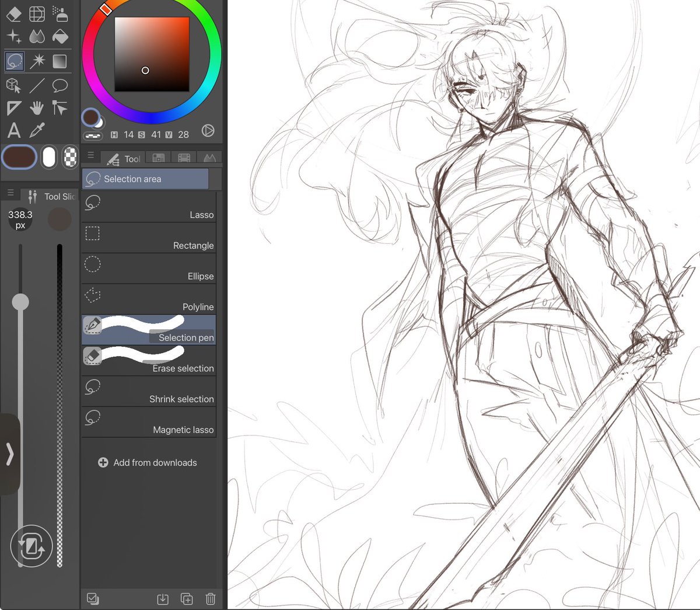This screenshot has width=700, height=610.
Task: Select the Blend droplets tool
Action: 37,36
